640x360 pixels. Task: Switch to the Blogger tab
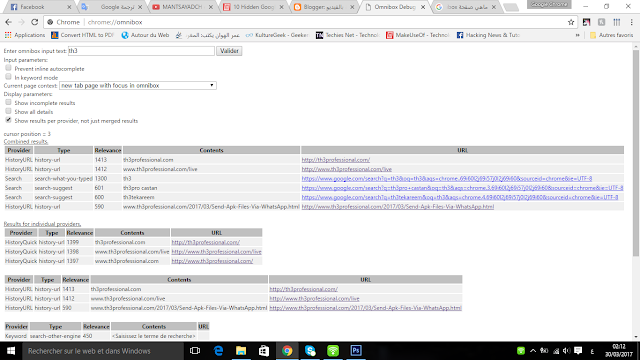322,7
